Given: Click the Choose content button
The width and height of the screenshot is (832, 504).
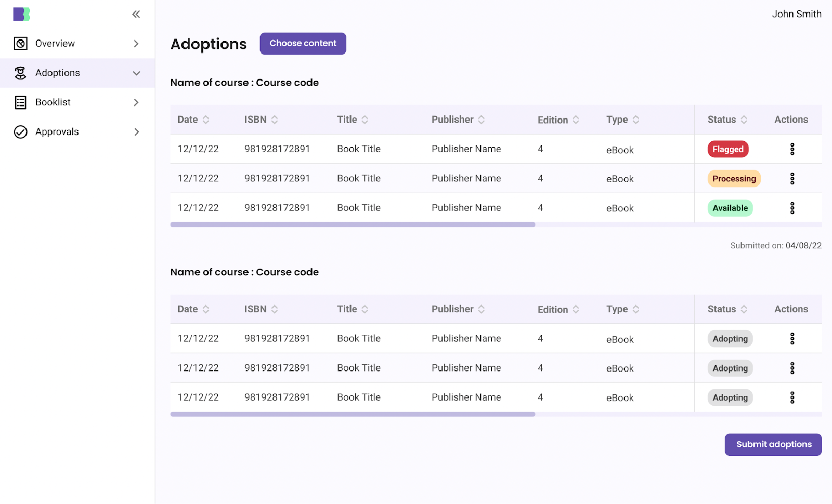Looking at the screenshot, I should 303,44.
